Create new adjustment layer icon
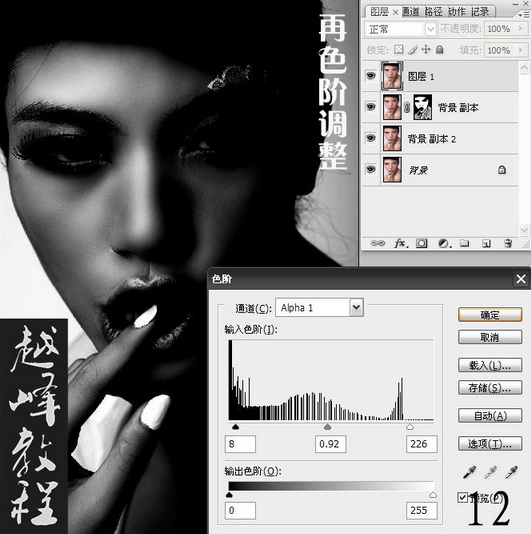This screenshot has height=534, width=531. click(x=444, y=243)
